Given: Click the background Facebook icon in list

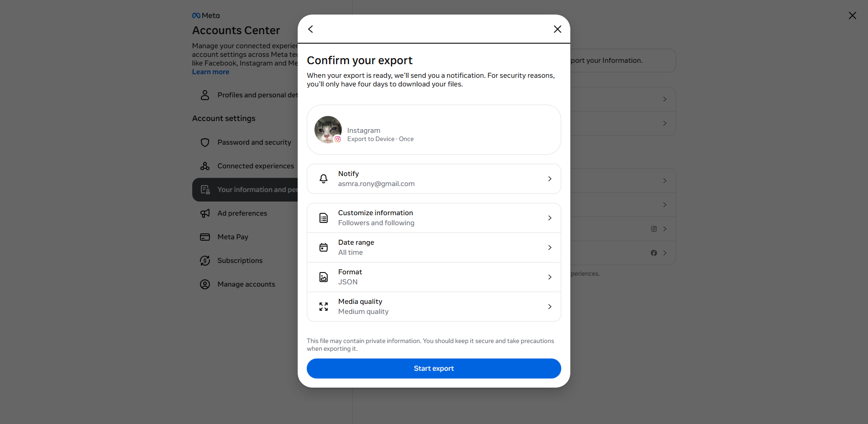Looking at the screenshot, I should coord(653,253).
